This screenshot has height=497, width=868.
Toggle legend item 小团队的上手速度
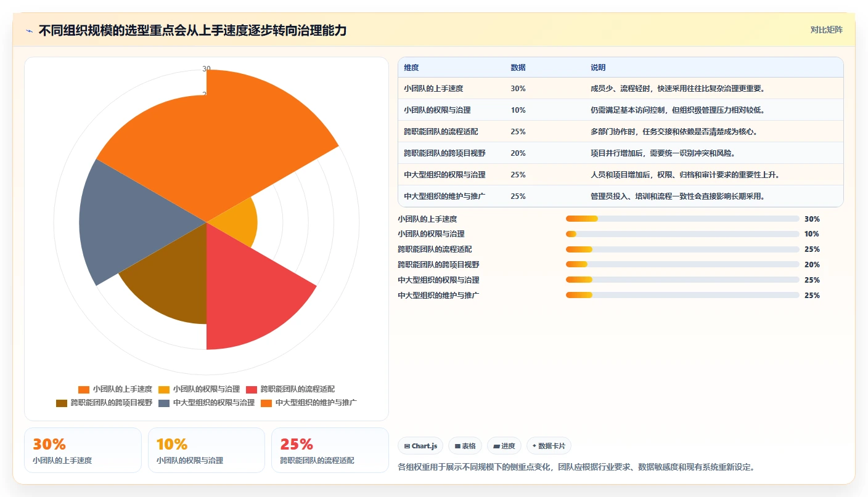tap(115, 389)
